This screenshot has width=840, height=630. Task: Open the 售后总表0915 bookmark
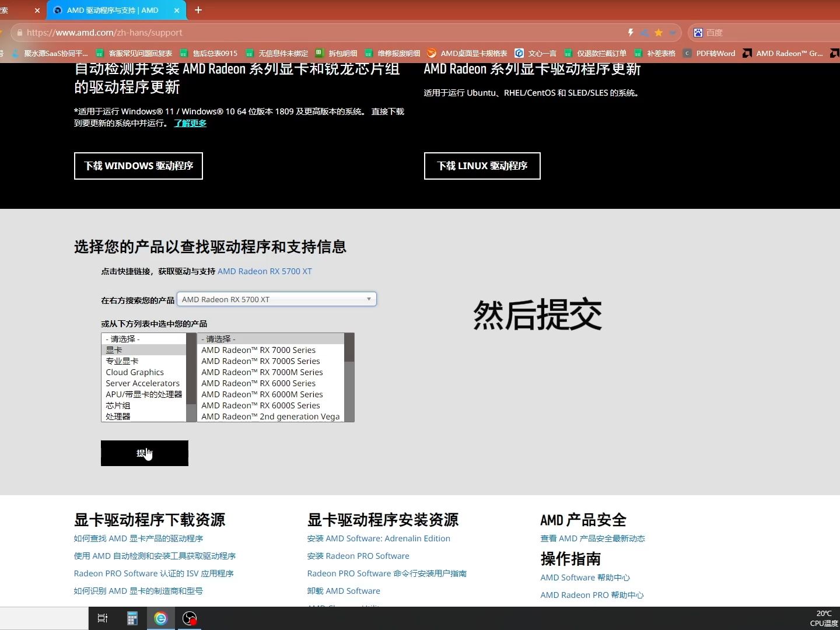(x=209, y=53)
